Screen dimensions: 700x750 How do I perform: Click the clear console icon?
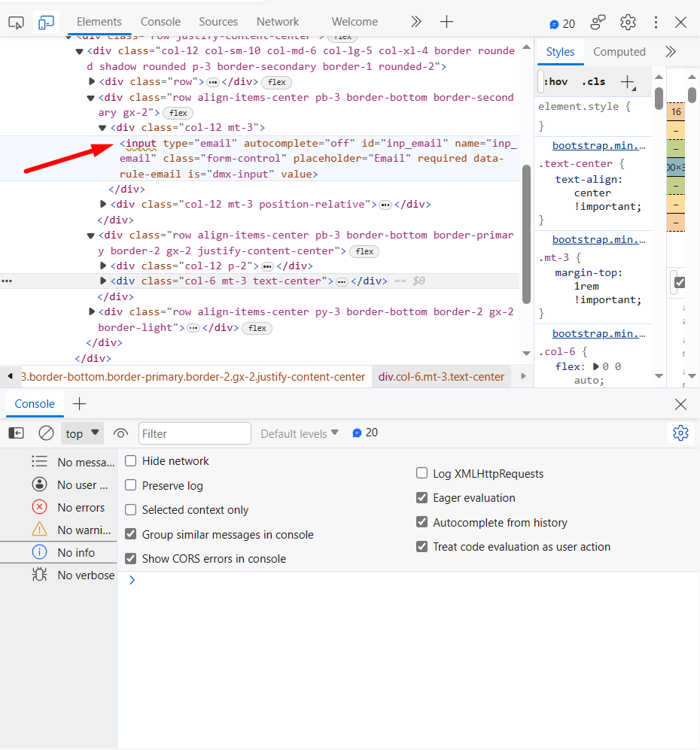(46, 433)
